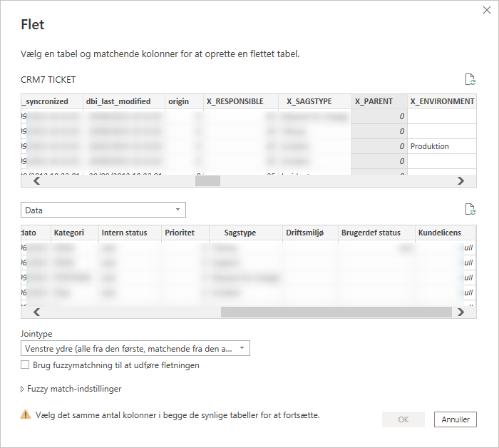Select the X_ENVIRONMENT column header

point(442,101)
